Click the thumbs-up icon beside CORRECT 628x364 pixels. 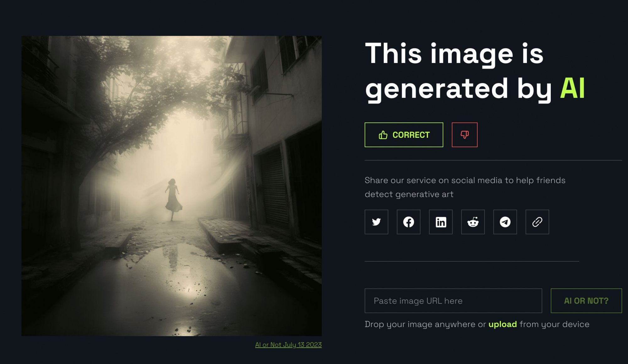[383, 135]
